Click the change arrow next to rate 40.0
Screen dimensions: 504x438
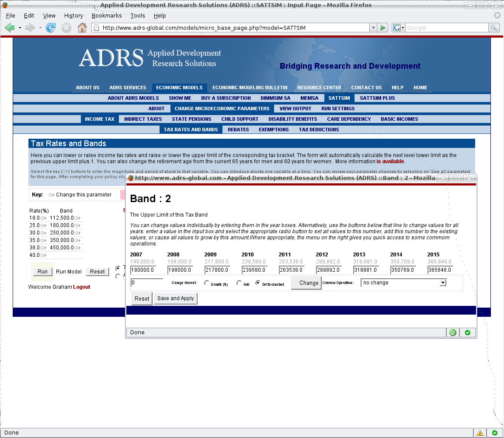[43, 255]
